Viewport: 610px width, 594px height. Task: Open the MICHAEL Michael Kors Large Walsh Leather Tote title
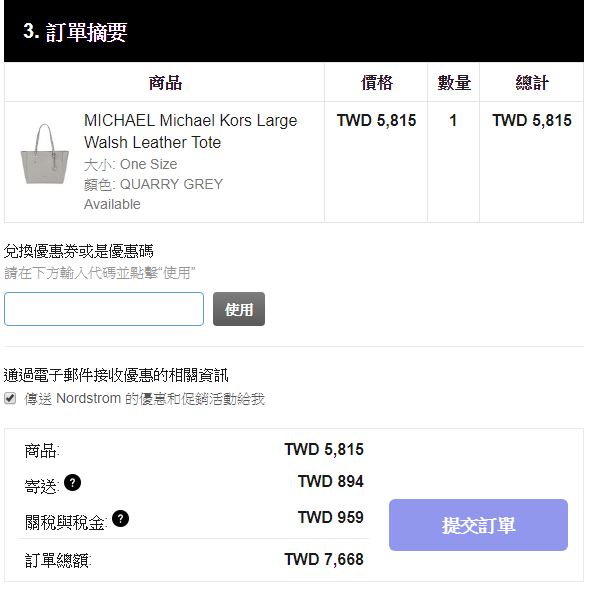(x=190, y=131)
